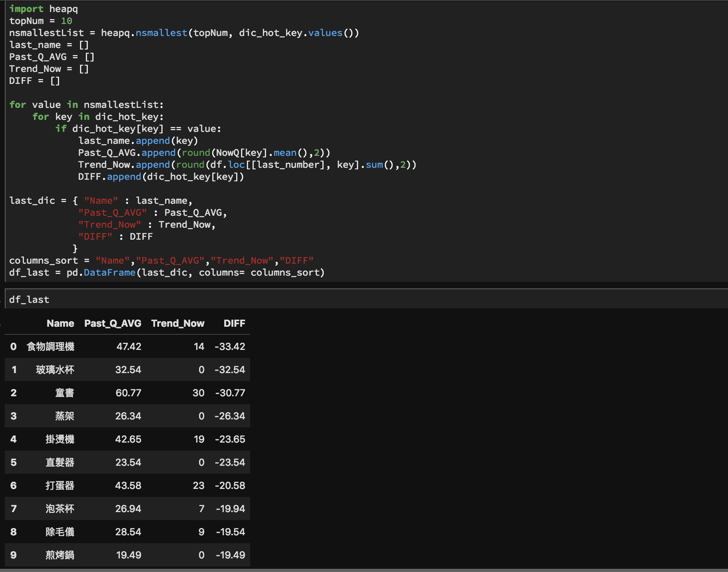Click the 'DIFF = []' line
This screenshot has width=728, height=572.
coord(35,81)
